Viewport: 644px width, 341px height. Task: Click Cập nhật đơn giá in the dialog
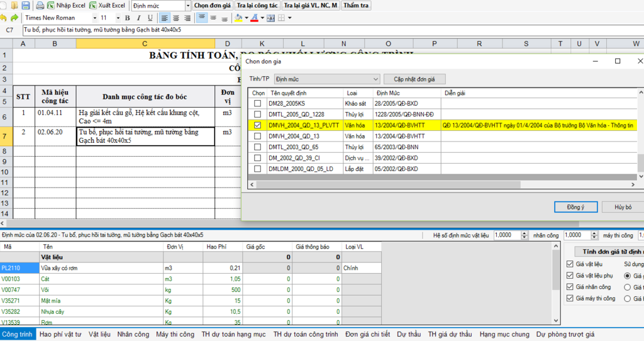(414, 79)
